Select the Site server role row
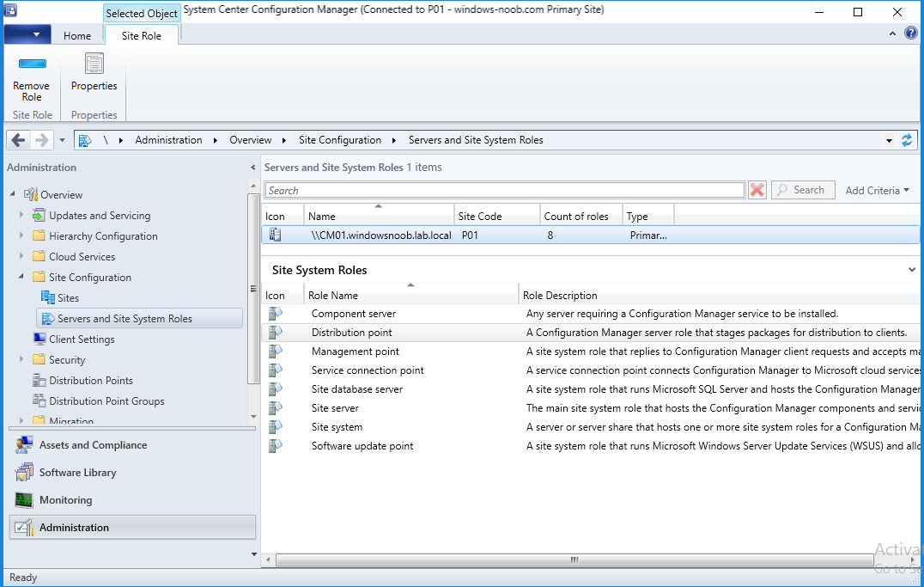The height and width of the screenshot is (587, 924). click(x=591, y=408)
